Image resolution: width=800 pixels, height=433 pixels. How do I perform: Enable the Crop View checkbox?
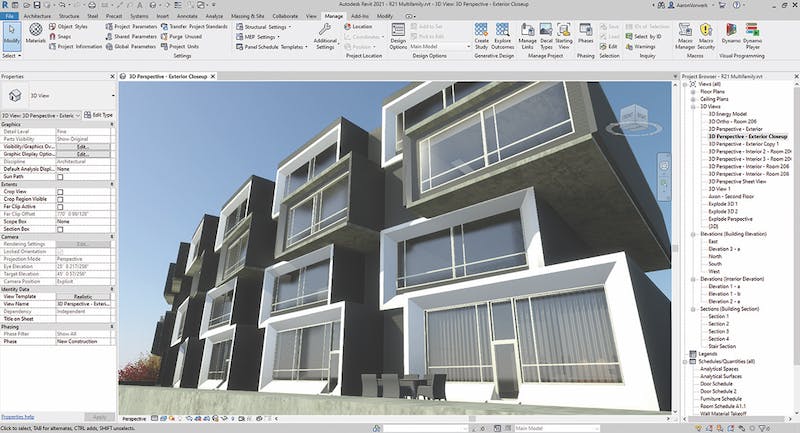(x=60, y=192)
